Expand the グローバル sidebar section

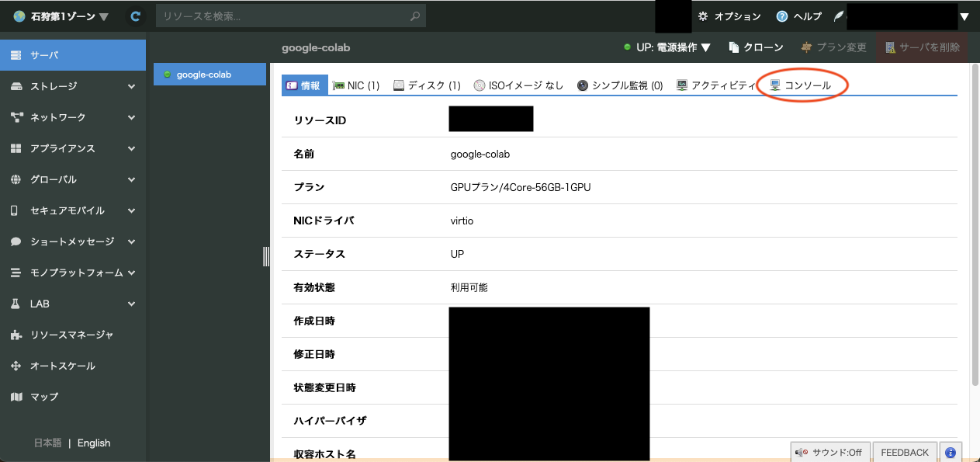click(131, 179)
